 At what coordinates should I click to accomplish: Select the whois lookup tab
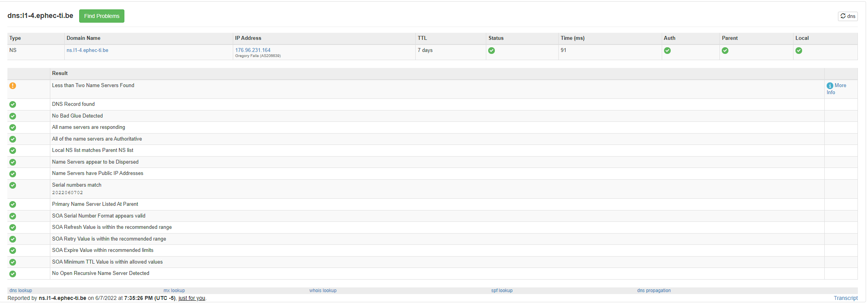(323, 291)
